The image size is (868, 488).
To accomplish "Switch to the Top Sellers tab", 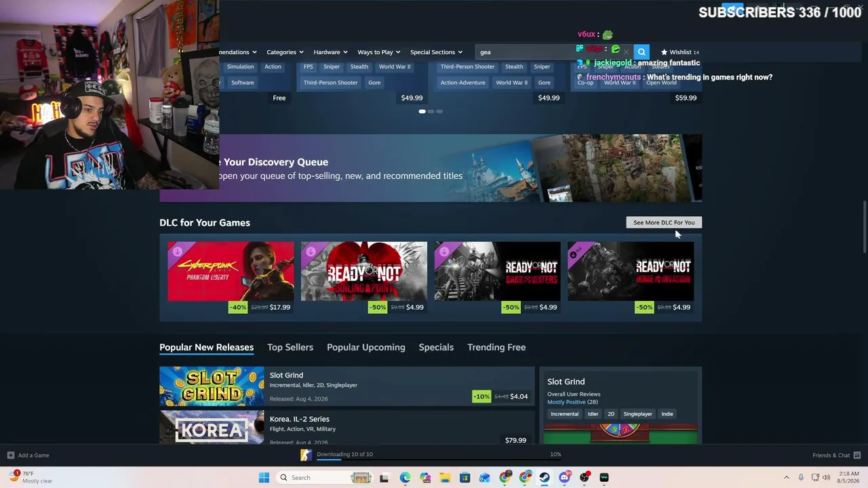I will coord(290,347).
